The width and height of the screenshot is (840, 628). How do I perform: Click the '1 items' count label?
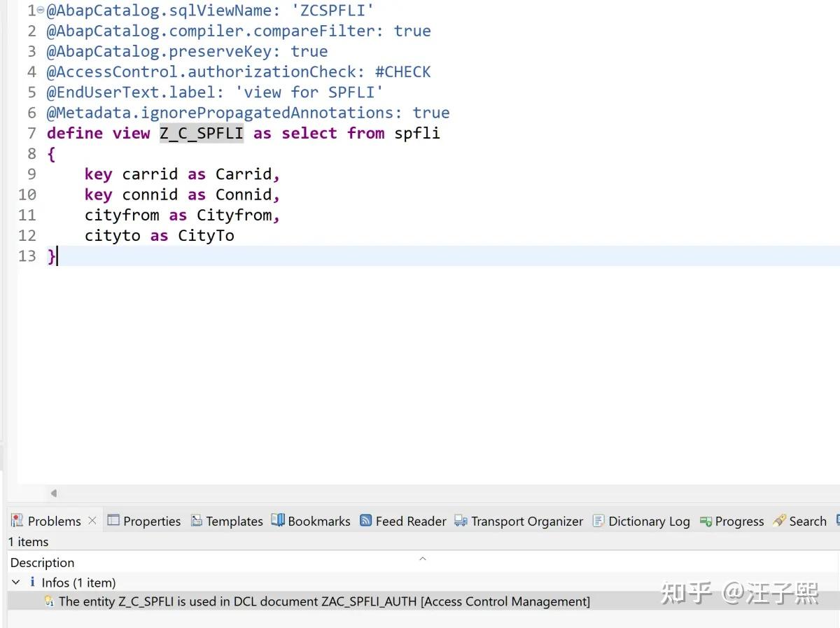click(29, 542)
